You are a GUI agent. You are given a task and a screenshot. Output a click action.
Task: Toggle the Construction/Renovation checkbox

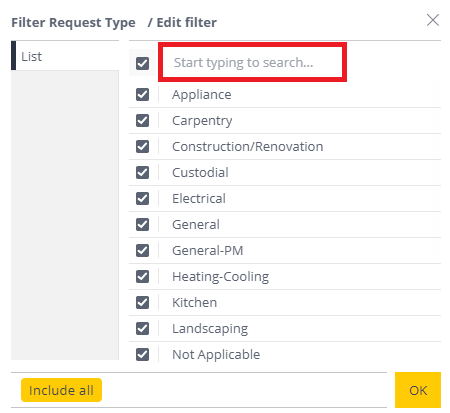point(142,146)
